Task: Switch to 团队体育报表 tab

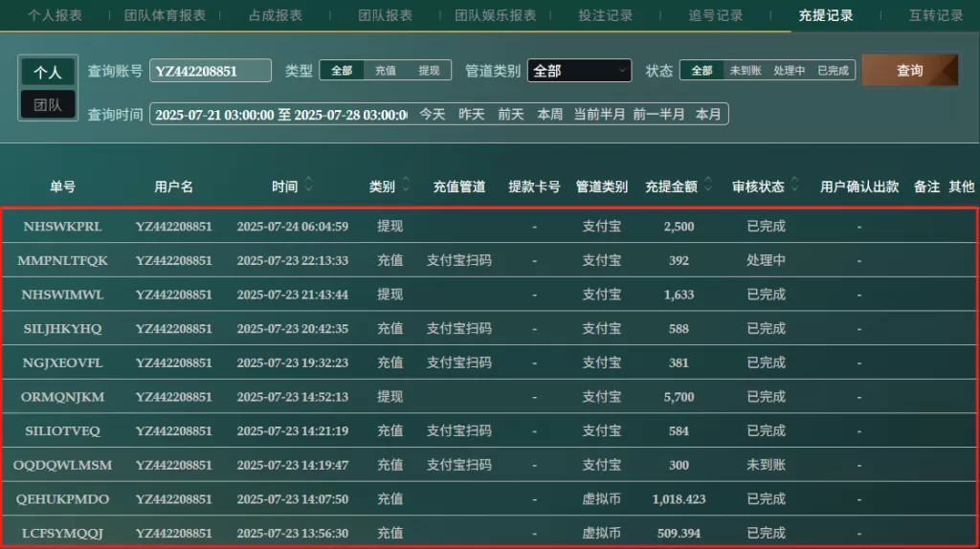Action: (x=165, y=15)
